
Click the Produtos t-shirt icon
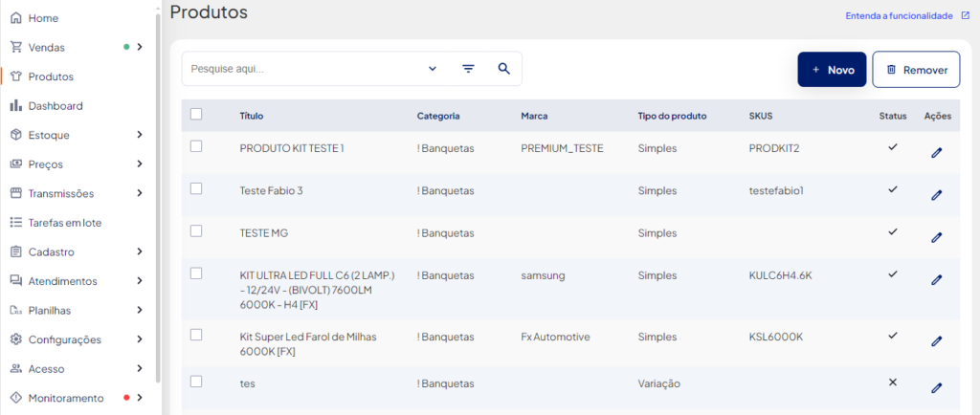click(x=16, y=76)
